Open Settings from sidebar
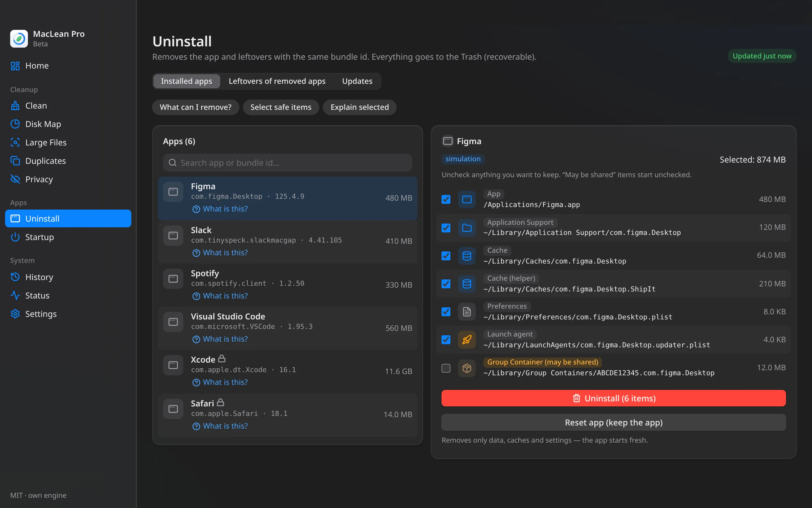Image resolution: width=812 pixels, height=508 pixels. (68, 314)
